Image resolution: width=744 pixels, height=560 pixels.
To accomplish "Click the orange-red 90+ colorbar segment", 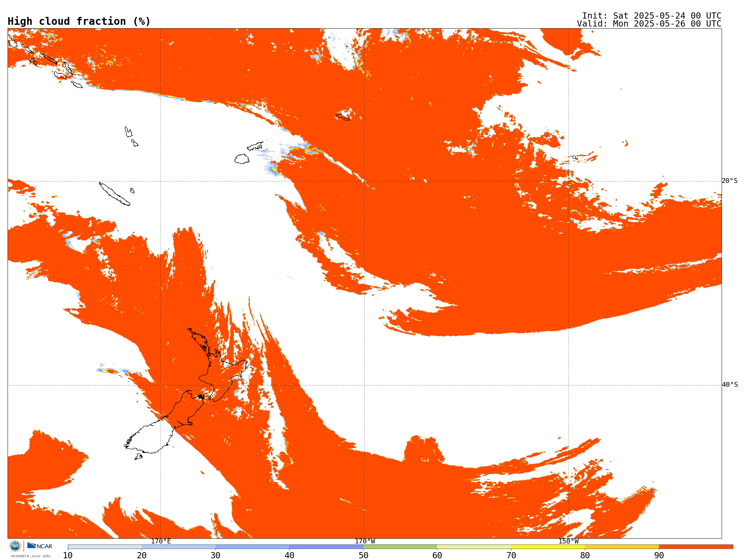I will (696, 547).
